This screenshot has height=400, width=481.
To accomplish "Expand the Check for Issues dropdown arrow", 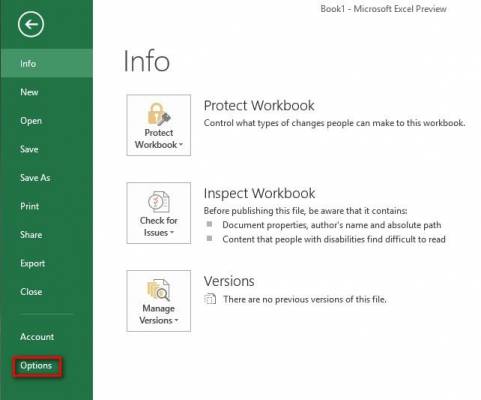I will point(172,233).
